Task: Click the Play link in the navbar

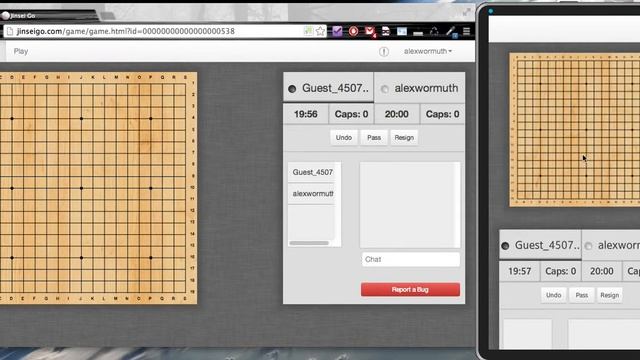Action: [x=21, y=51]
